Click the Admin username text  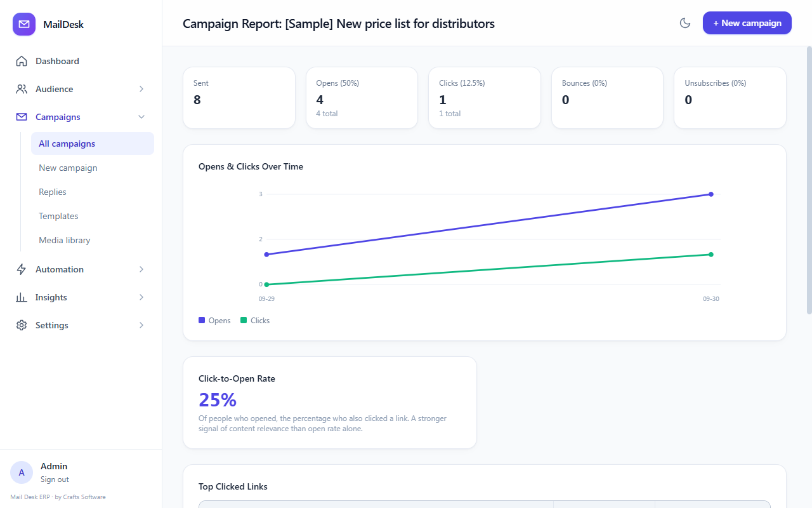coord(54,466)
